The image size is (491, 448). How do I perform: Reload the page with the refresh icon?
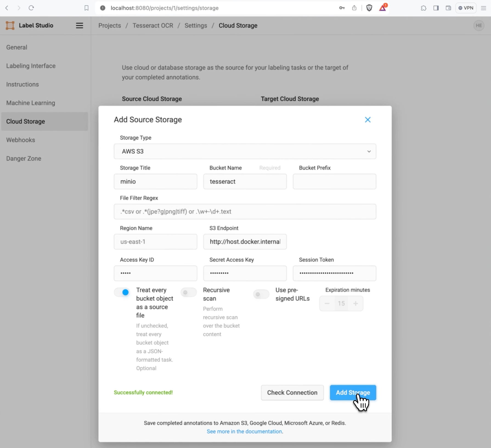point(31,8)
